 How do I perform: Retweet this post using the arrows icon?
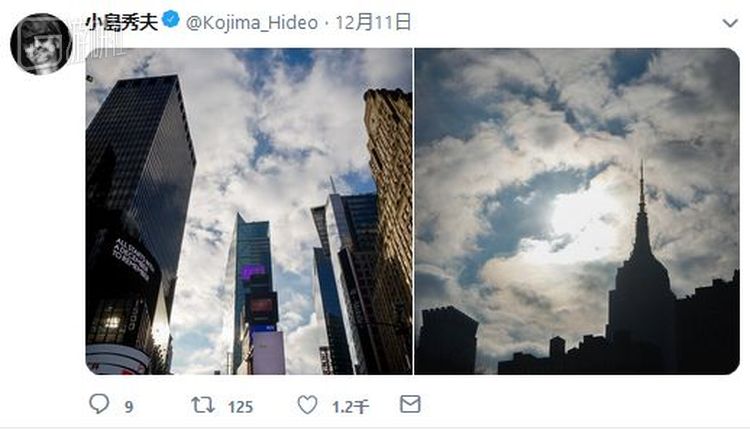pos(203,405)
